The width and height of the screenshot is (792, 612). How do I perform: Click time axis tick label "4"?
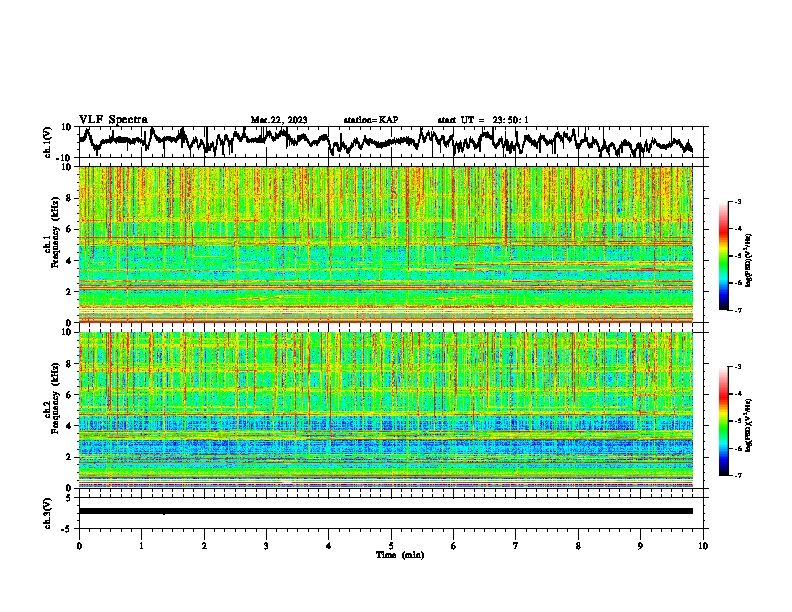click(329, 546)
